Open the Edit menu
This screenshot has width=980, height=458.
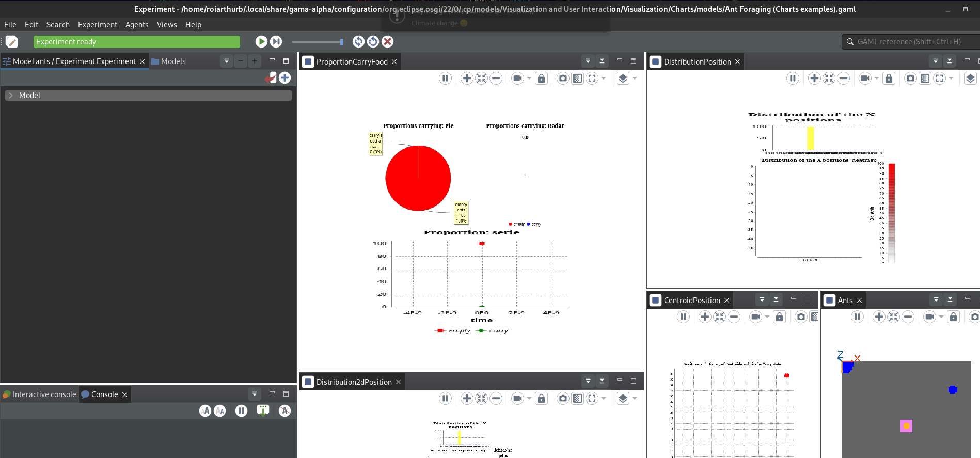[x=31, y=24]
